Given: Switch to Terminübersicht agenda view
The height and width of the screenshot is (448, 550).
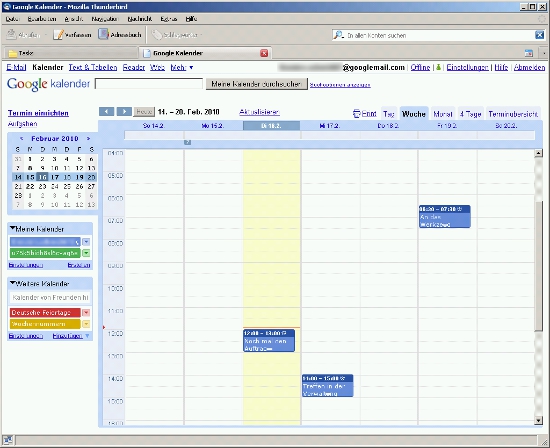Looking at the screenshot, I should (513, 114).
